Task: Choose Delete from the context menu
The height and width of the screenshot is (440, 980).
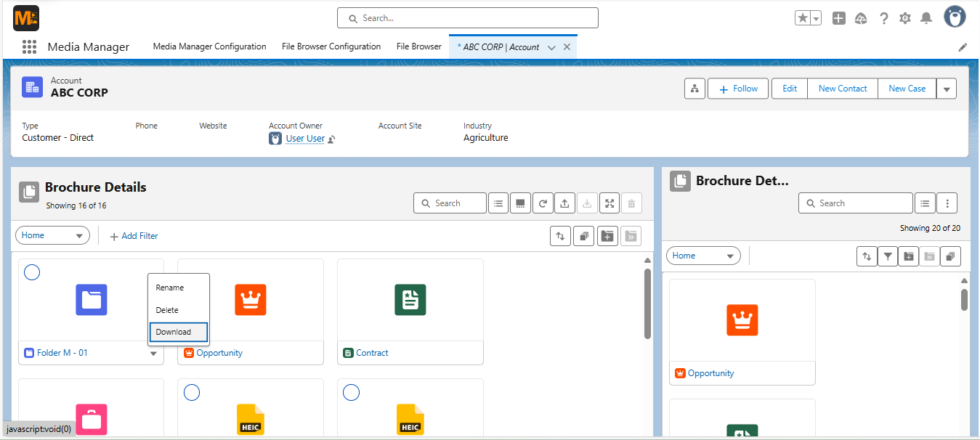Action: coord(179,310)
